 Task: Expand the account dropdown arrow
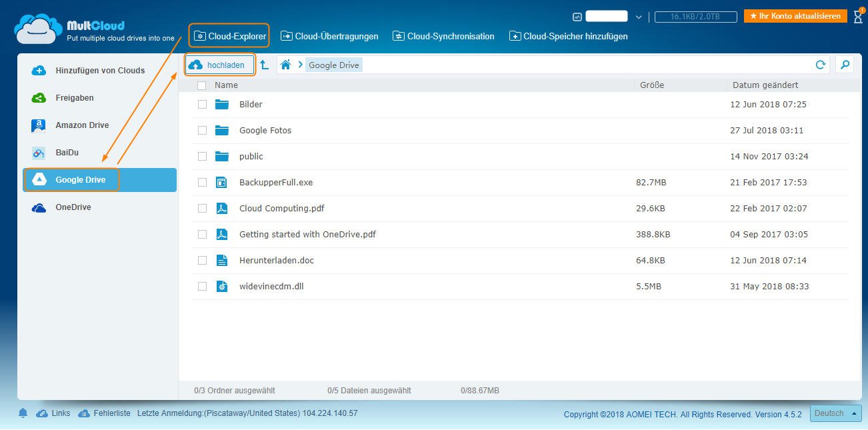639,17
